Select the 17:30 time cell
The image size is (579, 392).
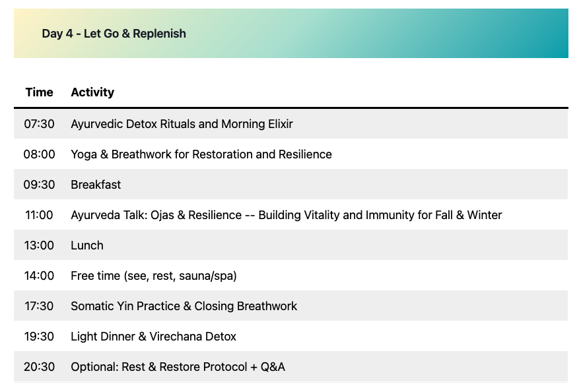point(39,306)
